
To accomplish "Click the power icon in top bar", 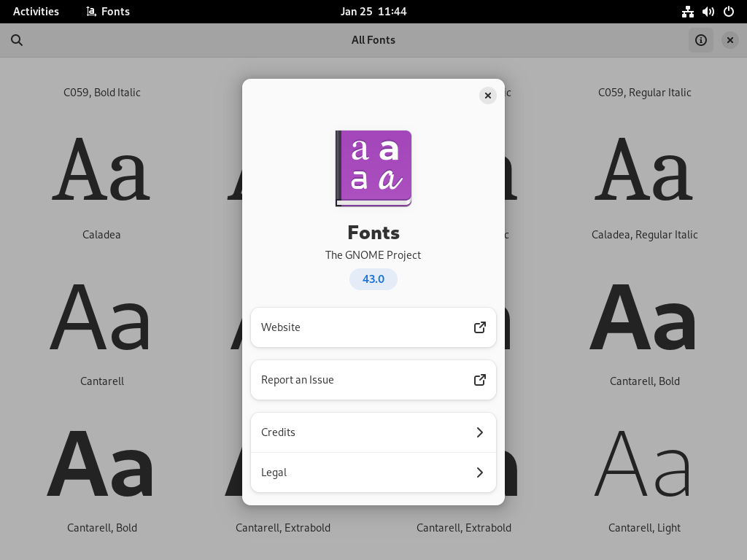I will coord(729,12).
